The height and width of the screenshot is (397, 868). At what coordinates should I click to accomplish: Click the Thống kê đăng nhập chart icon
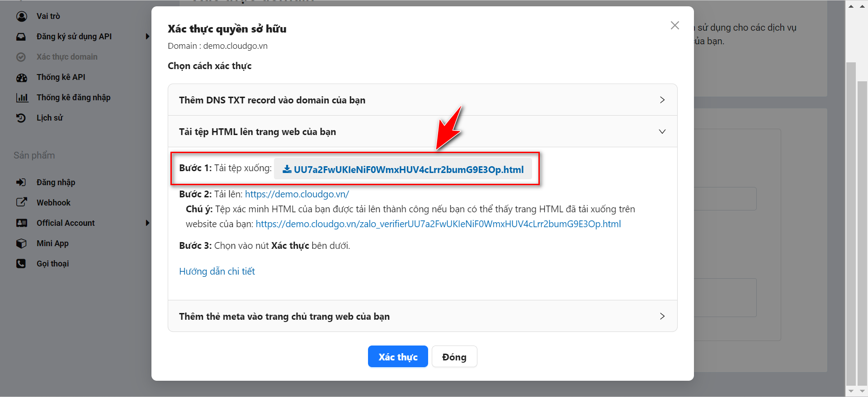(x=21, y=98)
